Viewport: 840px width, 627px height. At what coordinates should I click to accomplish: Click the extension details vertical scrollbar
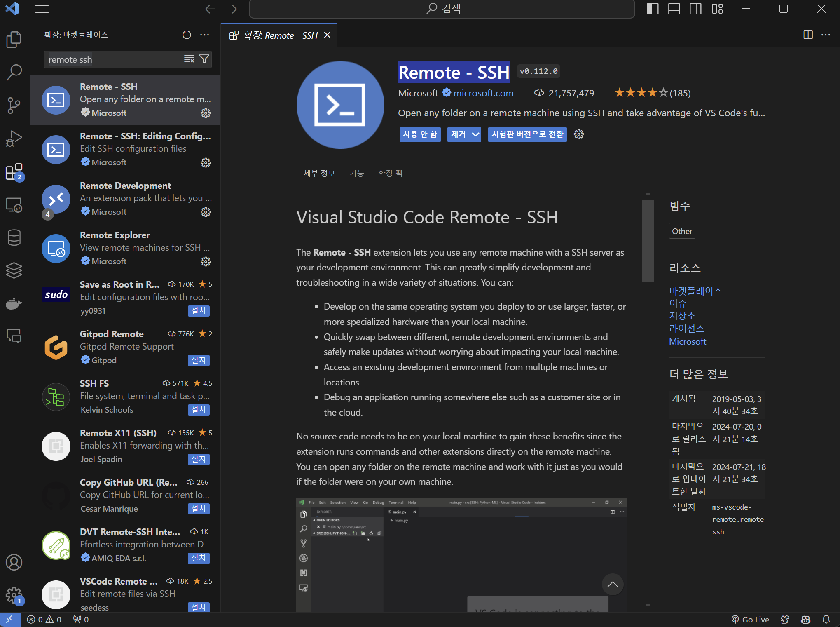(x=648, y=241)
